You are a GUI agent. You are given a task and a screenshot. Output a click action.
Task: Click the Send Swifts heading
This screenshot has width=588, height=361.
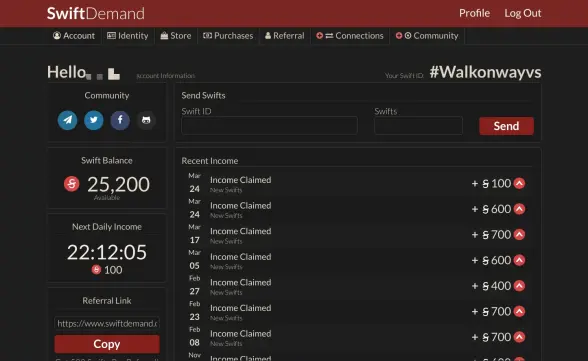point(203,96)
